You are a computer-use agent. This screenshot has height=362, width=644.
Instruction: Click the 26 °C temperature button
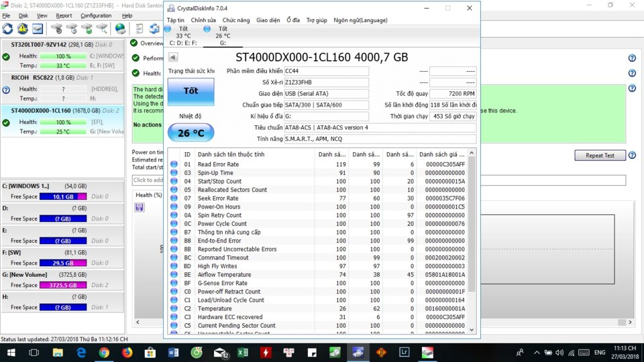(x=191, y=133)
